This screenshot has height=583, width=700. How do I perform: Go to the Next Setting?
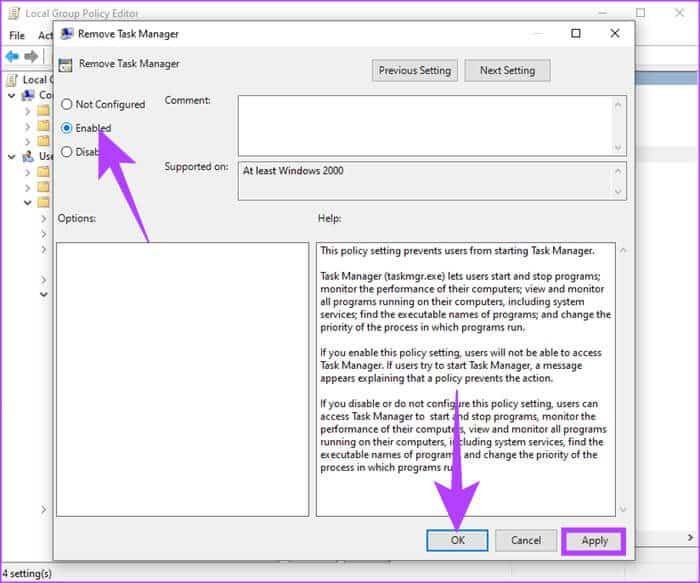[x=507, y=71]
